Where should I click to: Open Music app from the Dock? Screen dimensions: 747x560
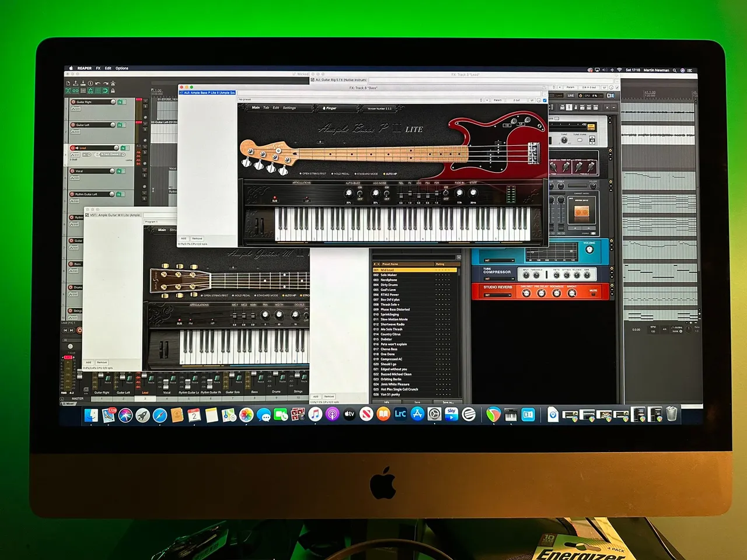point(315,415)
